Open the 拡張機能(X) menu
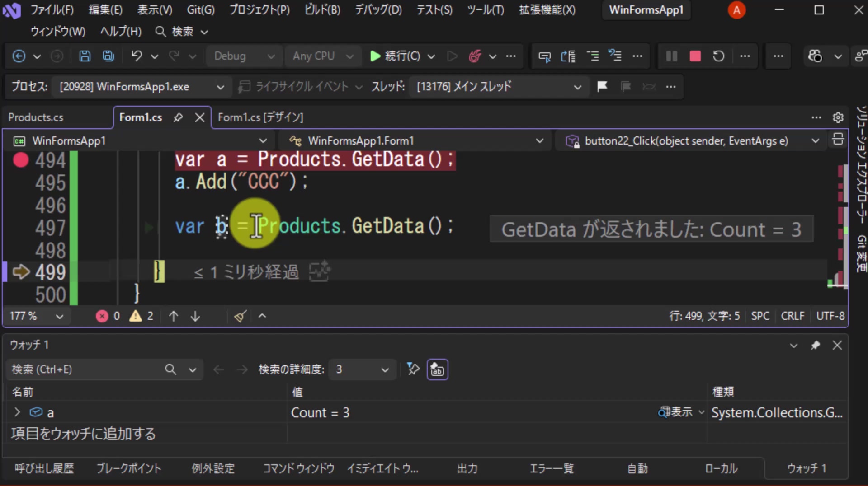The height and width of the screenshot is (486, 868). (547, 10)
